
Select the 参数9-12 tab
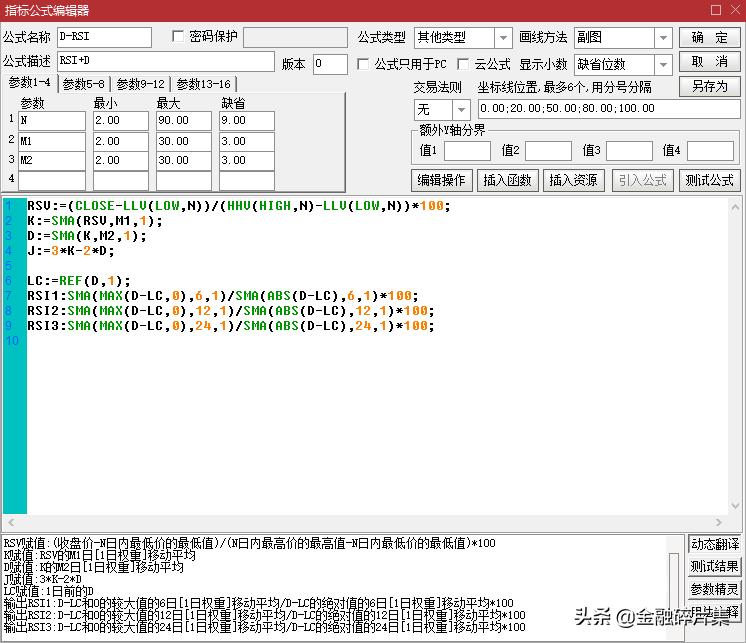coord(141,84)
